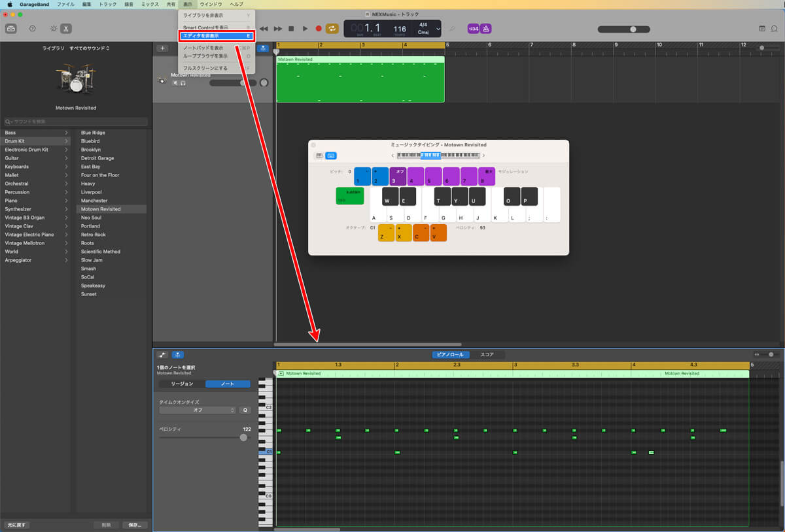Select the ノート tab in editor inspector
This screenshot has width=785, height=532.
[228, 384]
